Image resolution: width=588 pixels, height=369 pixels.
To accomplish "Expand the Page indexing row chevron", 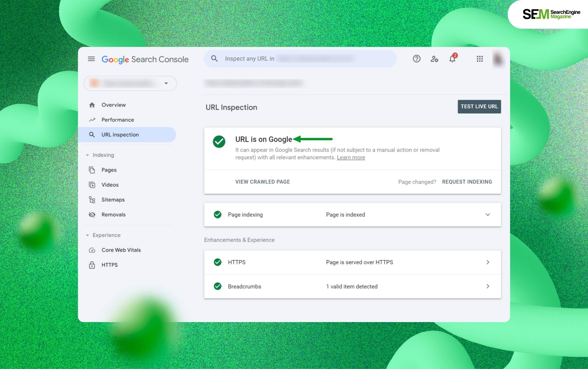I will point(488,215).
